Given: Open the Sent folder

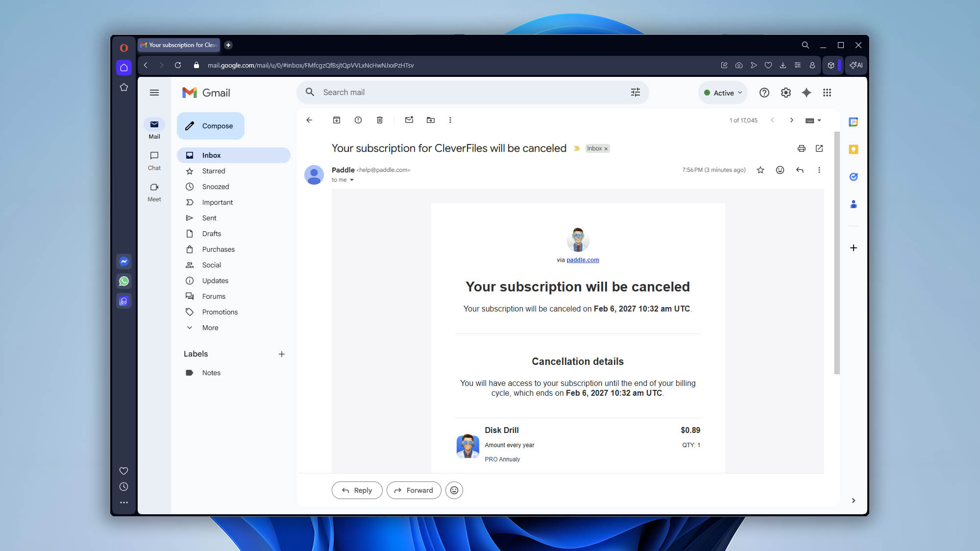Looking at the screenshot, I should [x=234, y=218].
